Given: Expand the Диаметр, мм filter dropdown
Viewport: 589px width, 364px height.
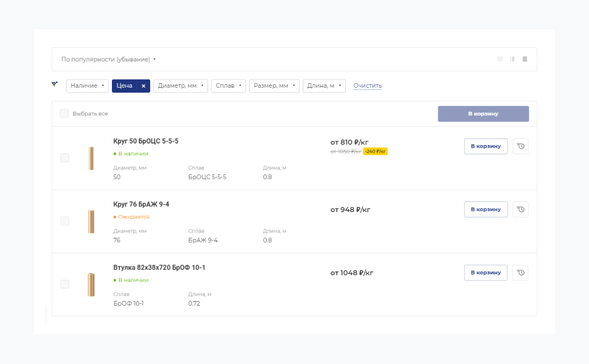Looking at the screenshot, I should pos(180,86).
